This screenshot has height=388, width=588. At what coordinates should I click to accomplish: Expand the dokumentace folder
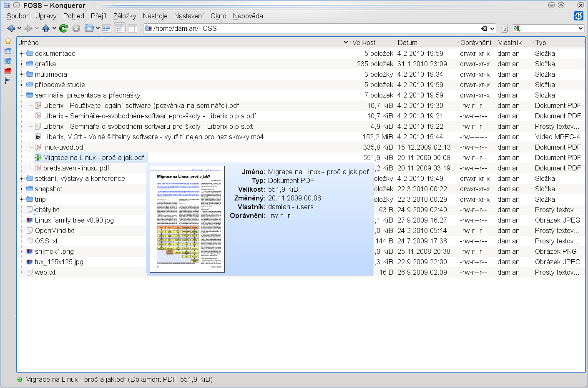pos(22,53)
